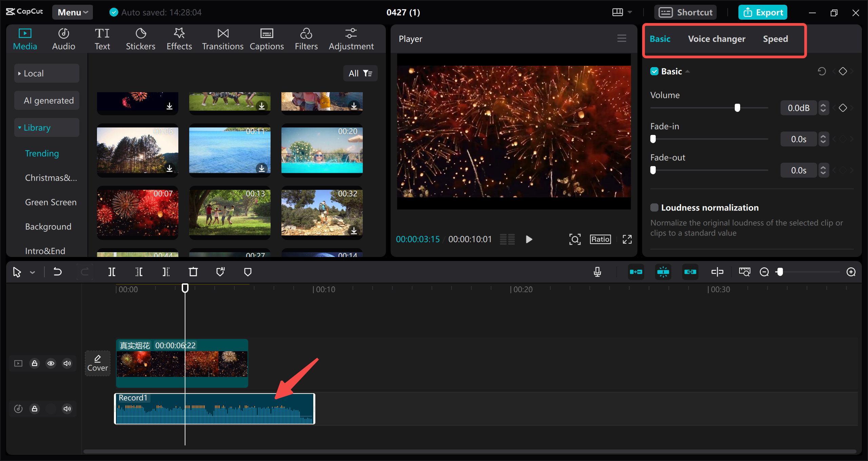Uncheck the Basic audio settings checkbox

[x=654, y=72]
